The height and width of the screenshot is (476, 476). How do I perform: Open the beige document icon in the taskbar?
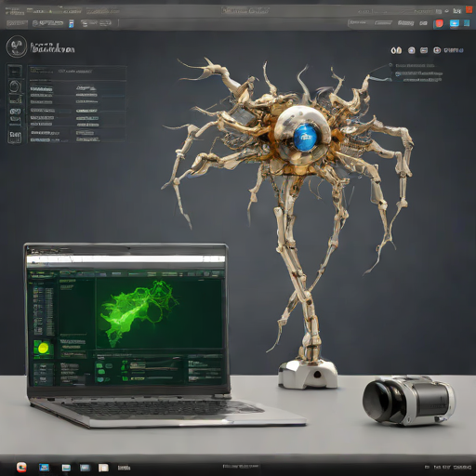point(103,468)
